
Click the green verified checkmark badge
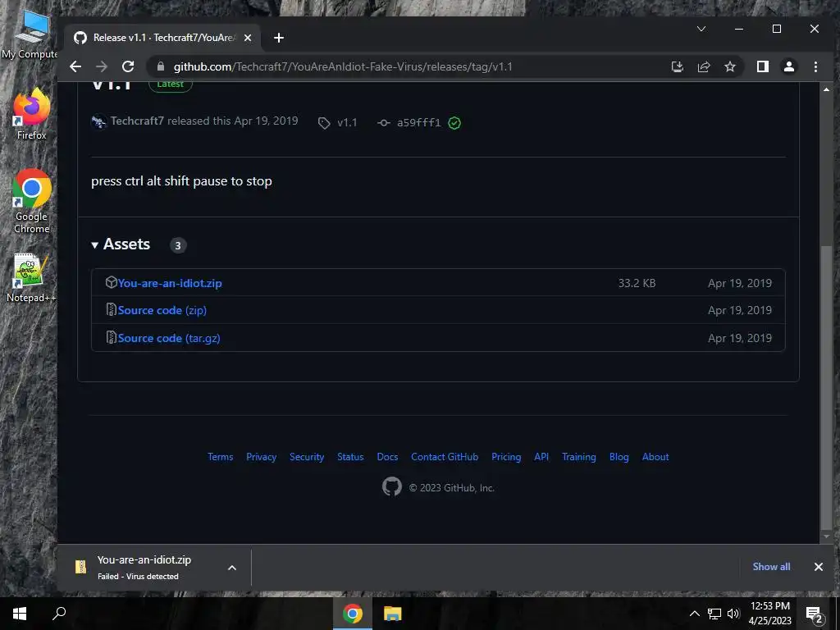click(x=454, y=123)
